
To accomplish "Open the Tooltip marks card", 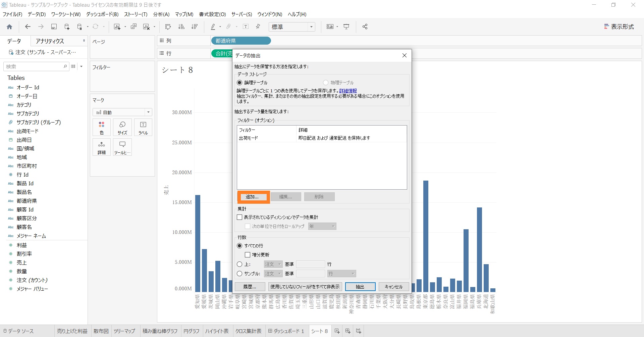I will coord(122,147).
